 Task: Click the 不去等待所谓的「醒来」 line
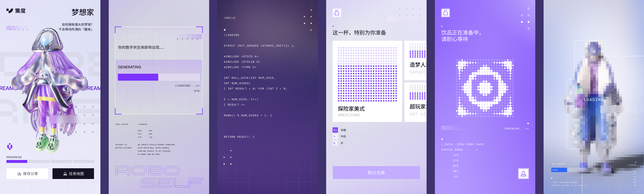(x=76, y=29)
